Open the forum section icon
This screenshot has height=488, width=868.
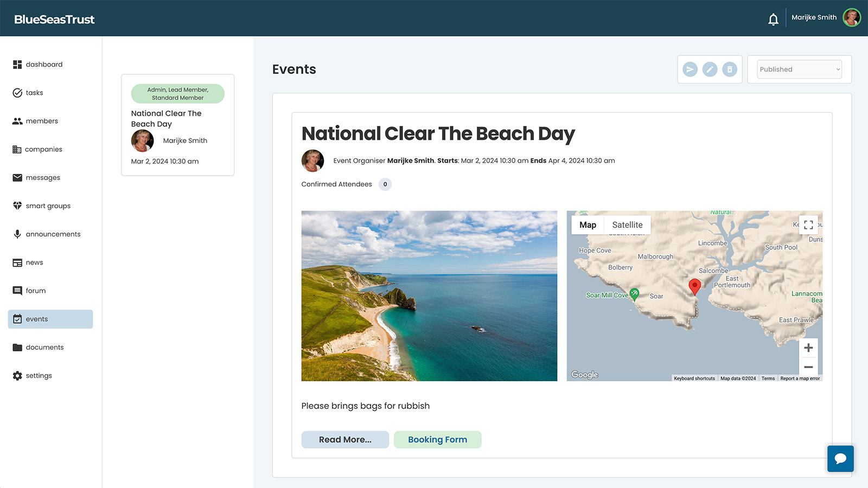pyautogui.click(x=17, y=290)
